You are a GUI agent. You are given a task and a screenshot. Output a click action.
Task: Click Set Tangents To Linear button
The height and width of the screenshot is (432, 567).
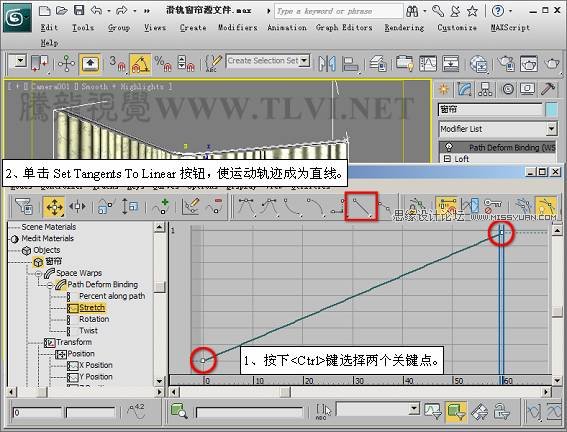[361, 206]
